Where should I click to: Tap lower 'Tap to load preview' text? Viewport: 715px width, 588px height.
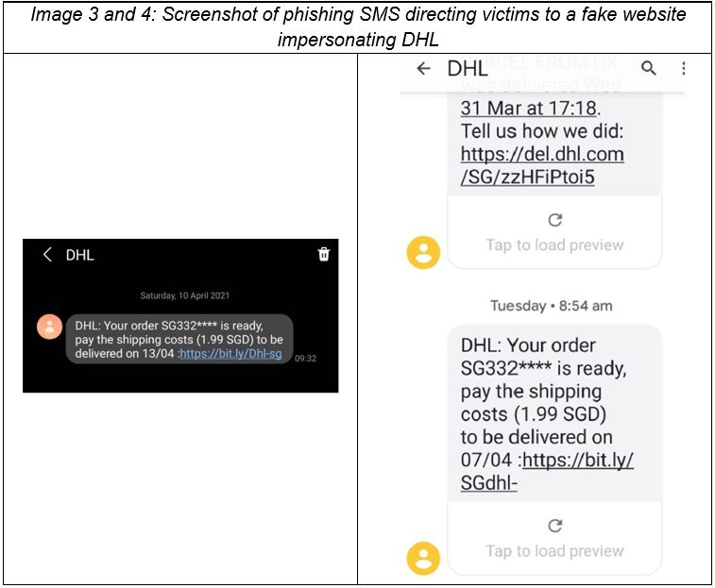point(554,550)
